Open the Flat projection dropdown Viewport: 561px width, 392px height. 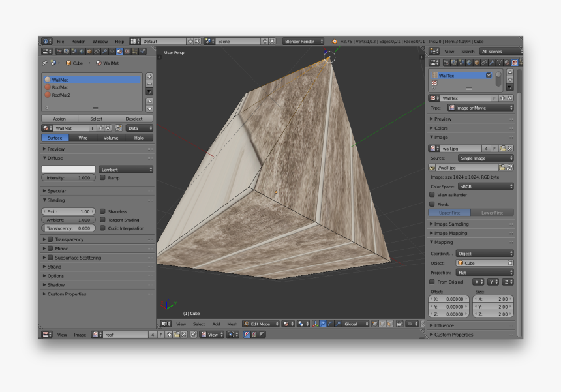tap(485, 272)
